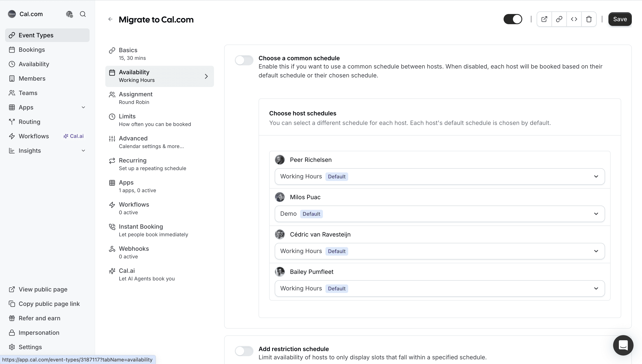Open Teams in sidebar
This screenshot has height=364, width=642.
[x=47, y=93]
